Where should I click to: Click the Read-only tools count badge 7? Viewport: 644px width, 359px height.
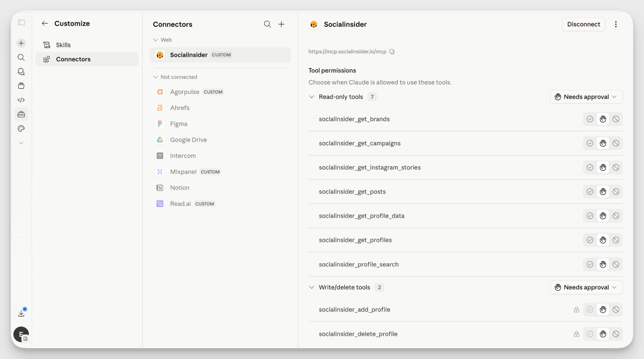372,97
